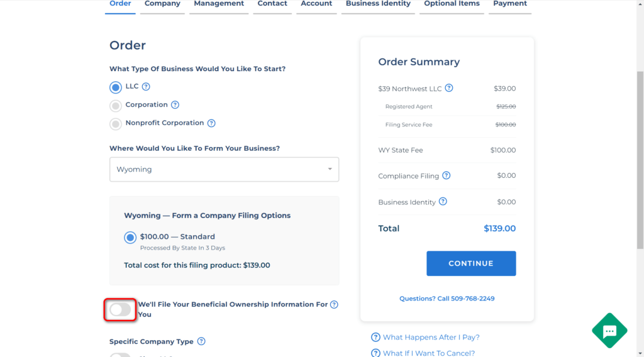The height and width of the screenshot is (357, 644).
Task: Open the green chat widget icon
Action: coord(609,331)
